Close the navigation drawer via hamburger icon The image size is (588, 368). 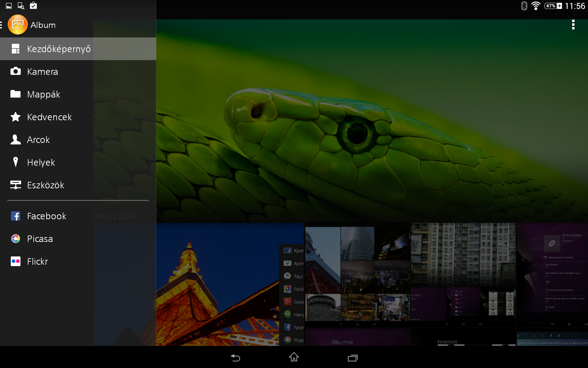(1, 25)
